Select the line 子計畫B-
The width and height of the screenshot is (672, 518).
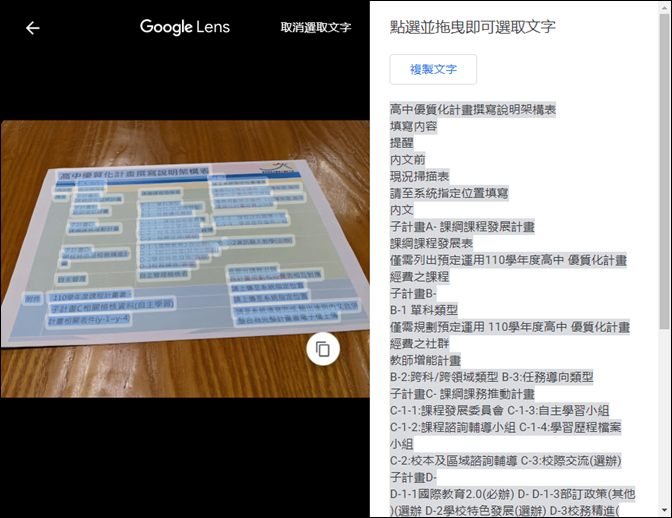413,293
